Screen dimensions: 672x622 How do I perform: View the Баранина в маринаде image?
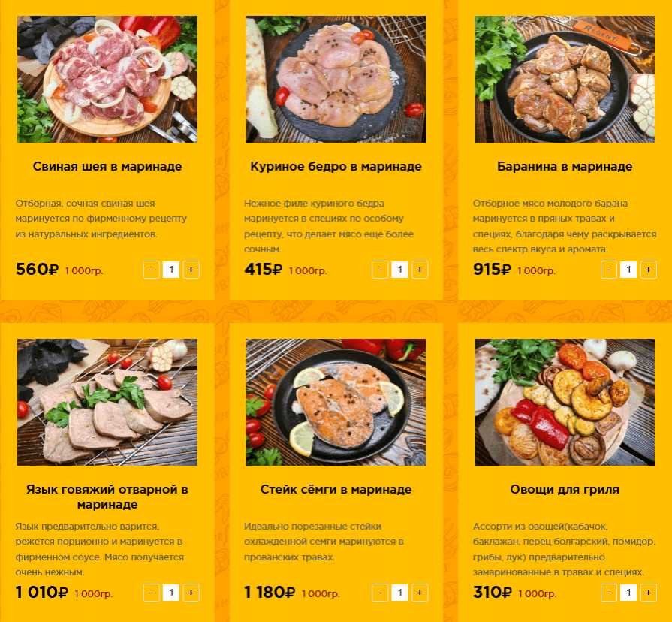[x=565, y=80]
